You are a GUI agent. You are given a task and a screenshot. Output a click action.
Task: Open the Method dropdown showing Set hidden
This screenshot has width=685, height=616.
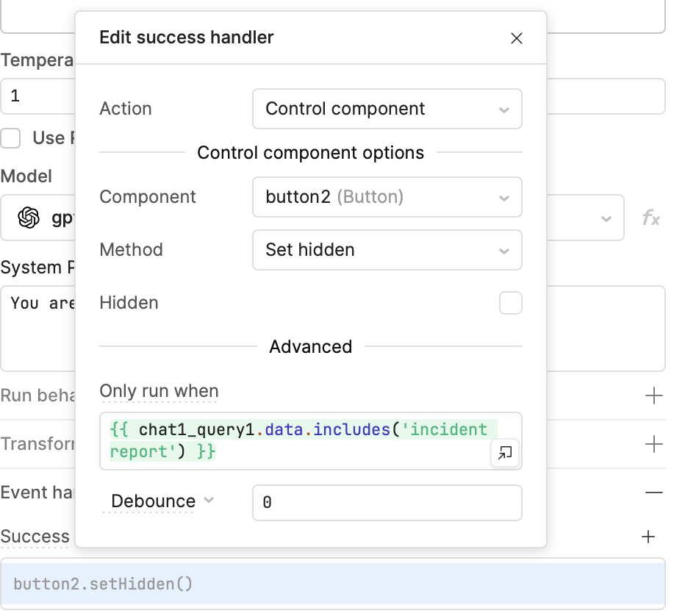click(x=387, y=250)
